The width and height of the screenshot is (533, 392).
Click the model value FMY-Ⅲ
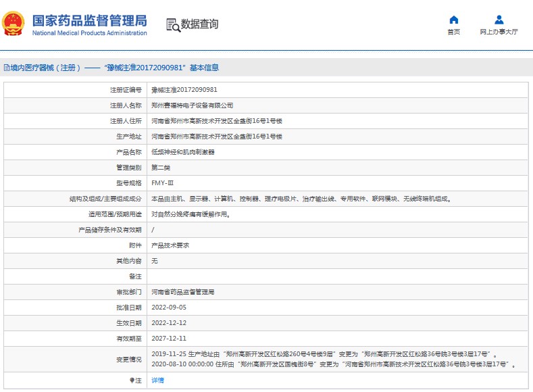162,183
